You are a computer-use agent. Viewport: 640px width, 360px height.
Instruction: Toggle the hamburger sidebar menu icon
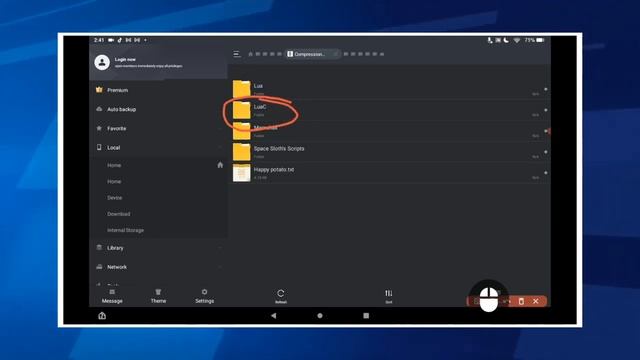tap(237, 54)
